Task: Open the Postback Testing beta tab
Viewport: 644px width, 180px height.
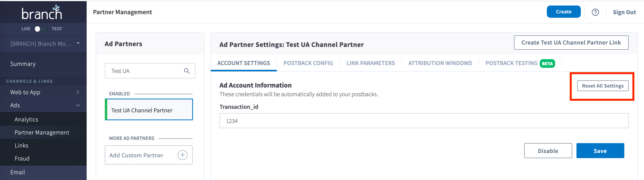Action: 520,63
